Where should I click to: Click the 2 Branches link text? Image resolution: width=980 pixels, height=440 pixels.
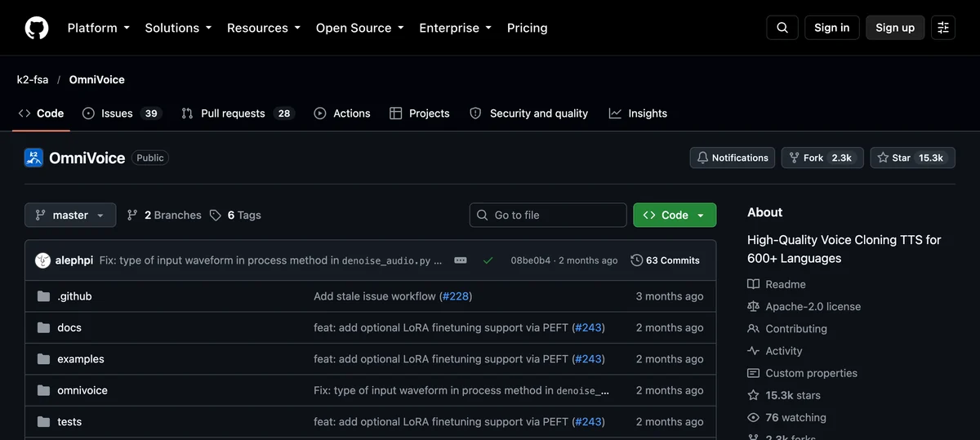[173, 216]
